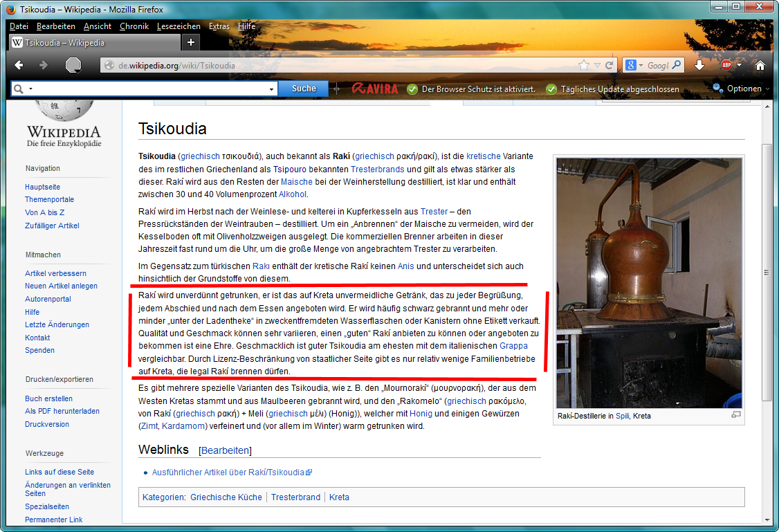The height and width of the screenshot is (532, 779).
Task: Open the downloads arrow icon
Action: pyautogui.click(x=699, y=65)
